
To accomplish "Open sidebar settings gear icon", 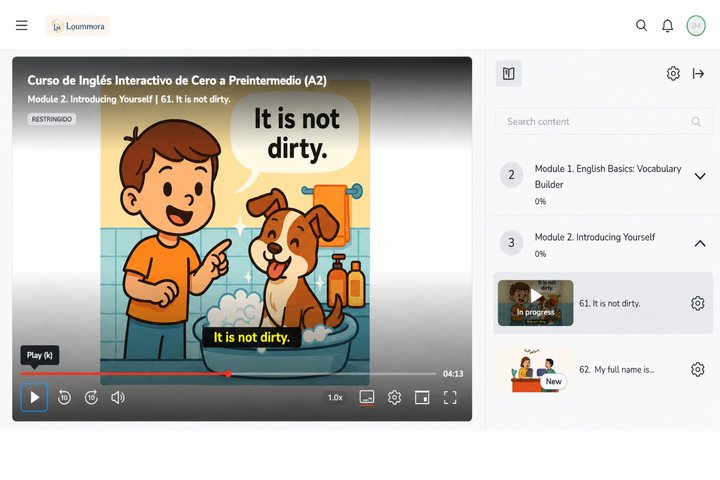I will 673,73.
